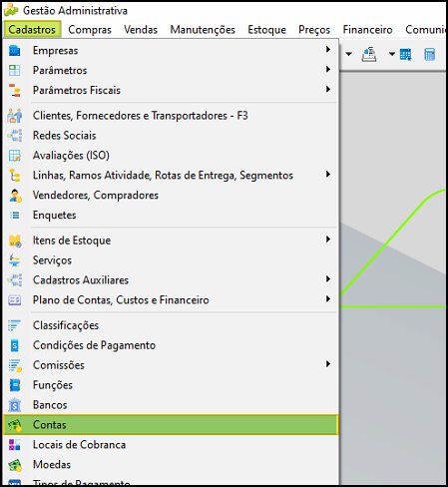The width and height of the screenshot is (448, 487).
Task: Click the Gestão Administrativa app icon
Action: pyautogui.click(x=11, y=11)
